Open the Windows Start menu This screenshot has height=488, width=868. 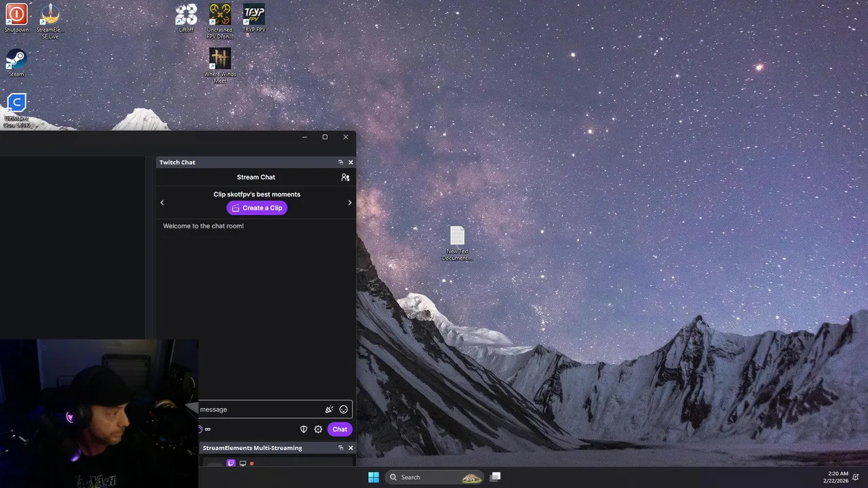tap(374, 477)
